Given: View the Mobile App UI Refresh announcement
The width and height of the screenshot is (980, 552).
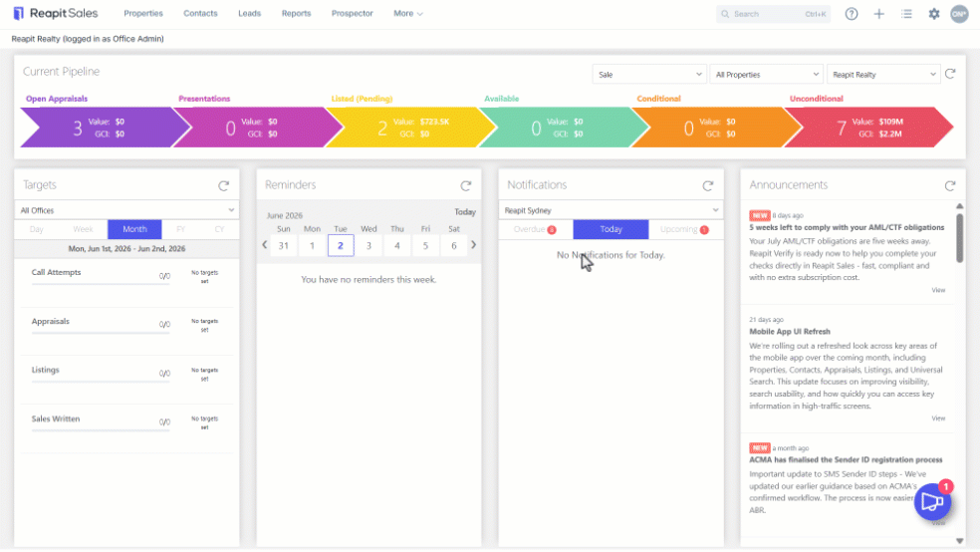Looking at the screenshot, I should coord(938,418).
